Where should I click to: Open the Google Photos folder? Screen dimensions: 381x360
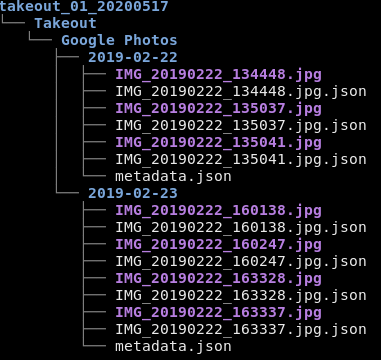click(119, 41)
